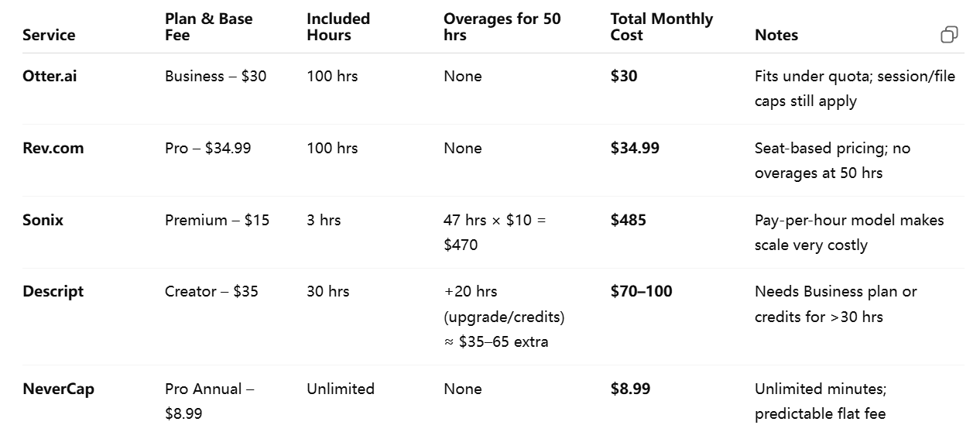Click the Total Monthly Cost header
This screenshot has width=980, height=432.
(661, 26)
